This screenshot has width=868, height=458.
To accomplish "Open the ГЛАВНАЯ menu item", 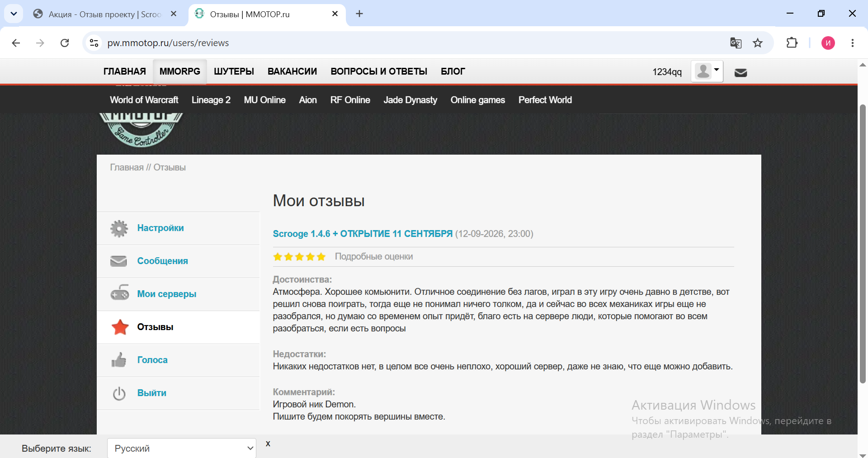I will click(125, 71).
